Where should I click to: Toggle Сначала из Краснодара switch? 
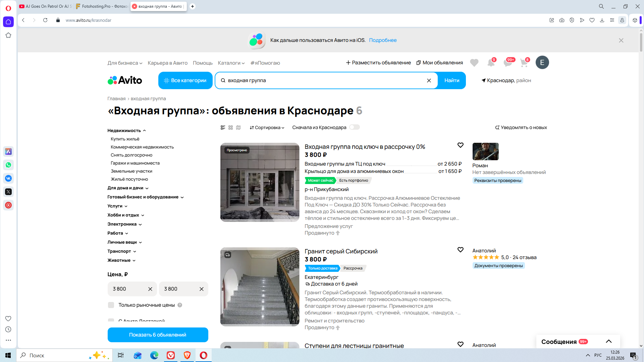[x=354, y=127]
